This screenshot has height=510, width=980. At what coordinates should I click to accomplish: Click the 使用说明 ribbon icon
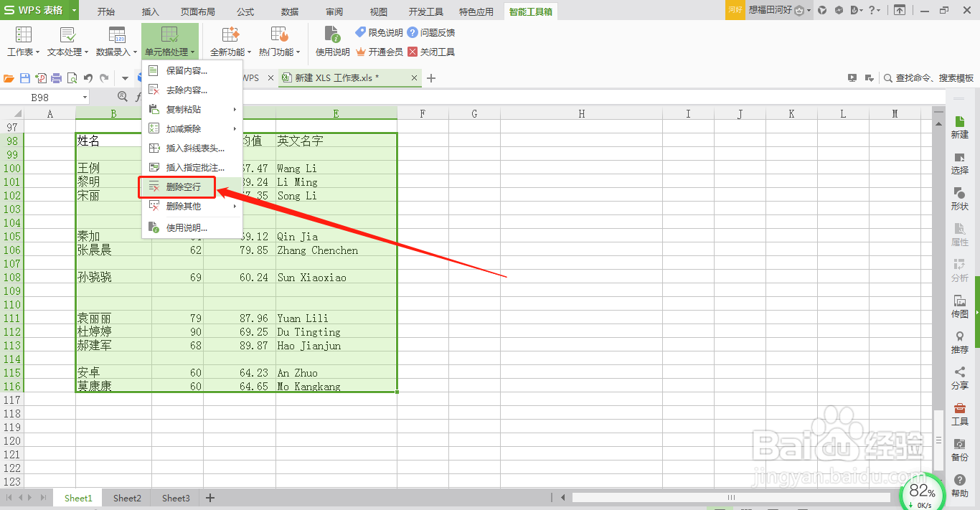tap(332, 42)
